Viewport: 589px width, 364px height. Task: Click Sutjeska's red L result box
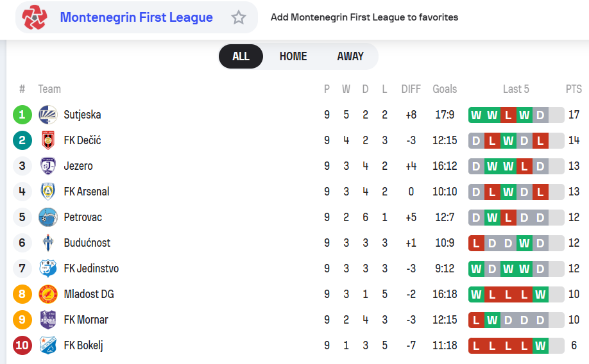[508, 115]
